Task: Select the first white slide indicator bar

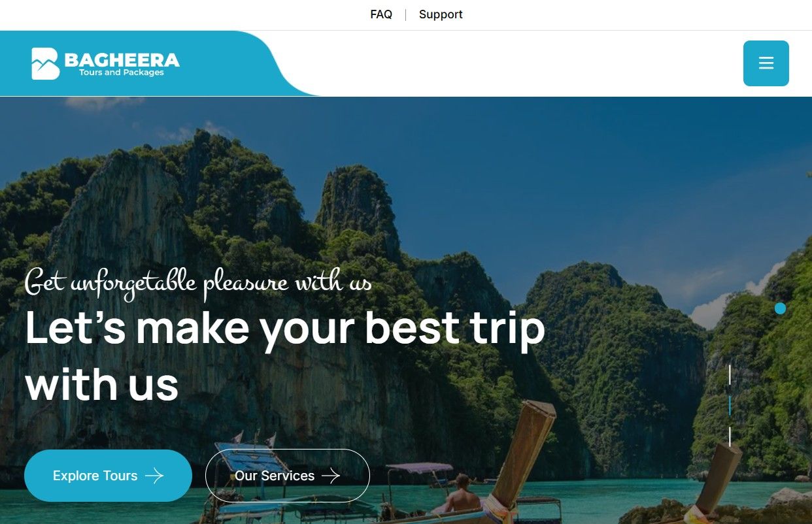Action: pos(730,375)
